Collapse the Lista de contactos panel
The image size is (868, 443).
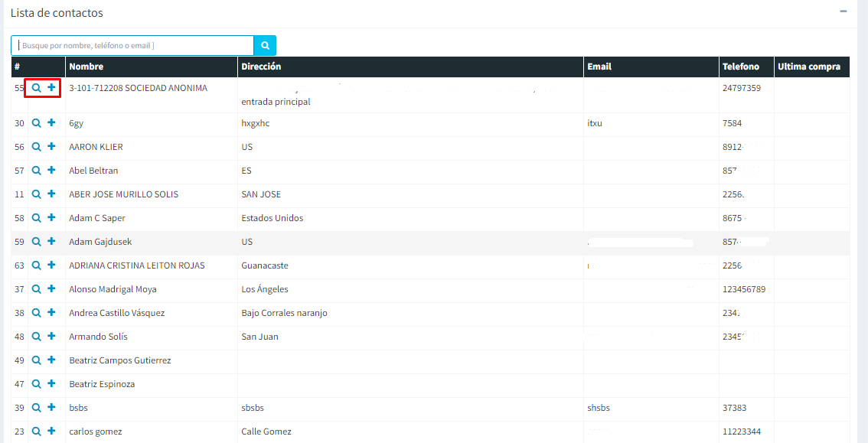point(843,11)
